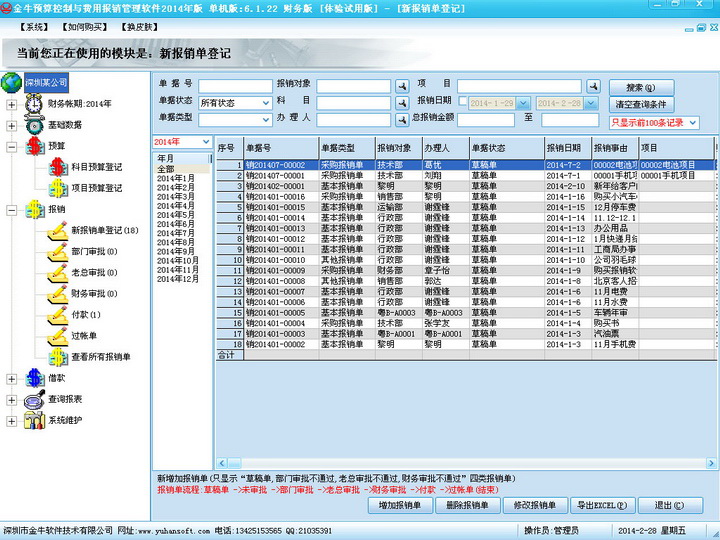Click the clock icon beside 财务帐期:2014年
720x540 pixels.
[34, 104]
